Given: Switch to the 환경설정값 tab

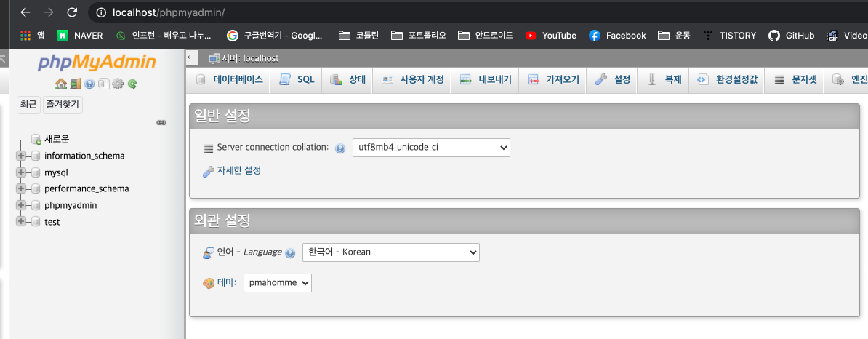Looking at the screenshot, I should 728,80.
